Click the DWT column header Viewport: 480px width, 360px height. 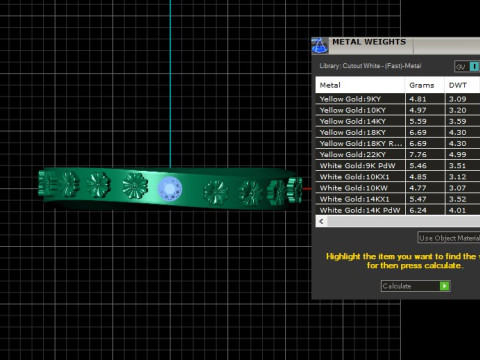tap(462, 85)
